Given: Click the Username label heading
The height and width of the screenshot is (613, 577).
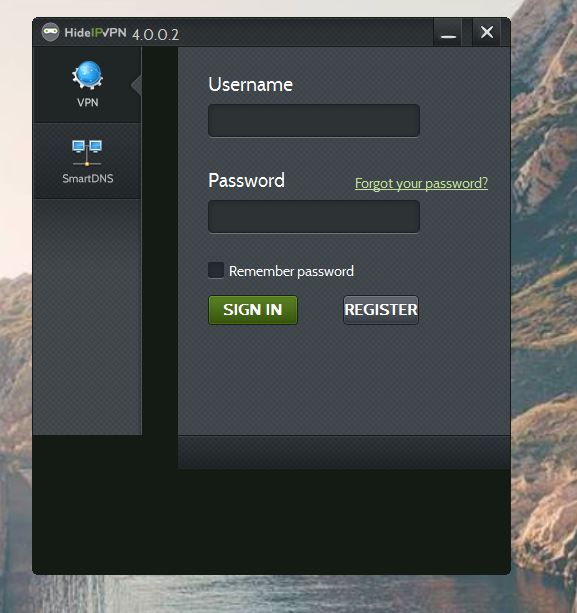Looking at the screenshot, I should [251, 84].
